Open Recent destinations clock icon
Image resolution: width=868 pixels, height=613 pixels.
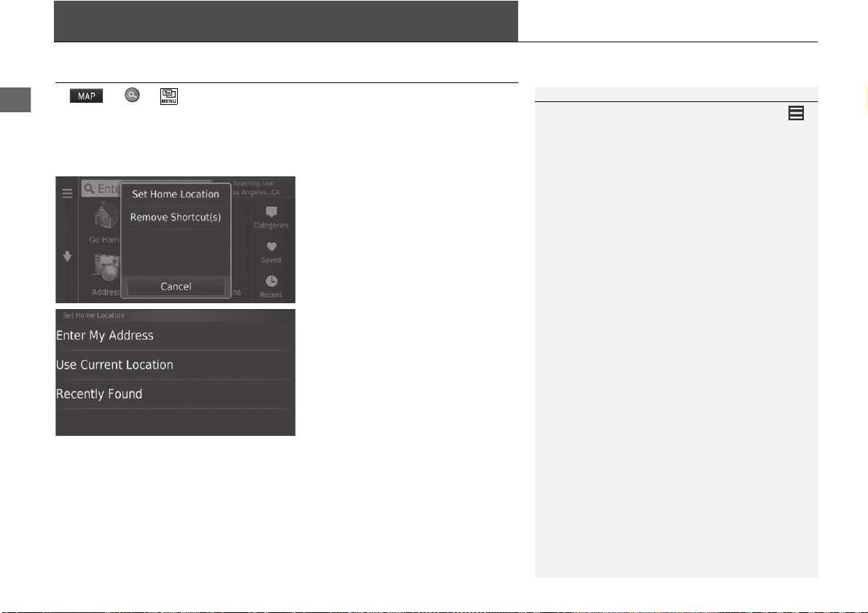point(270,287)
